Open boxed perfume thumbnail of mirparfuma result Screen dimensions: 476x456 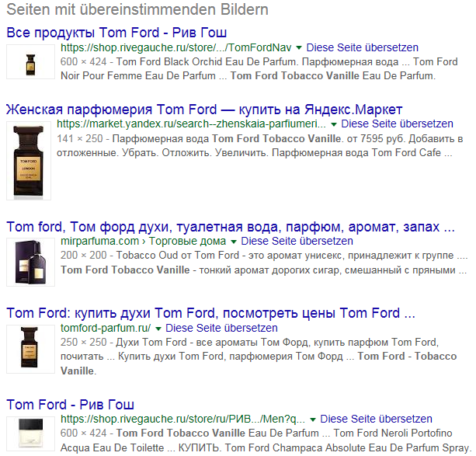tap(30, 262)
